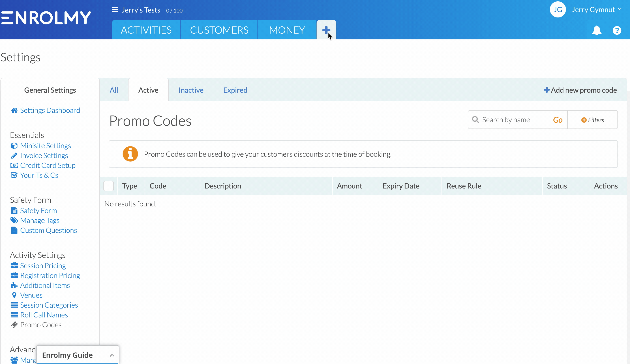Click the briefcase icon beside Registration Pricing
Viewport: 630px width, 364px height.
(14, 275)
